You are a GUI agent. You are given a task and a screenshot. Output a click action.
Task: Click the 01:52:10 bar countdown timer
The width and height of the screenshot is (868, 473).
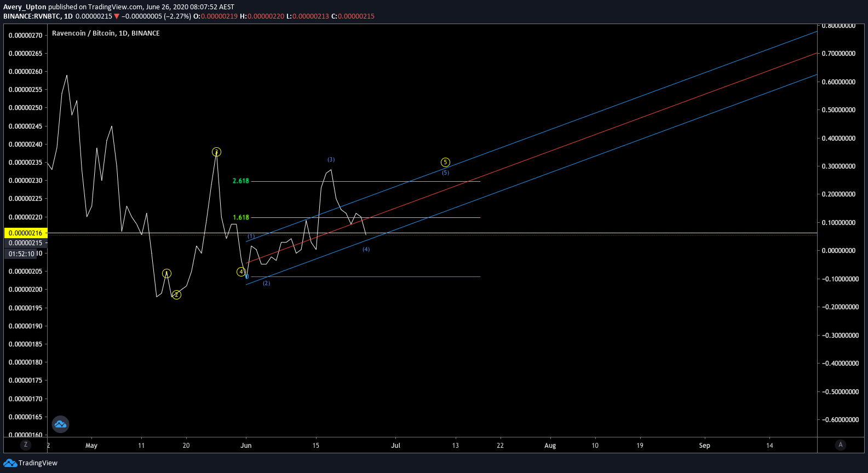pos(21,254)
